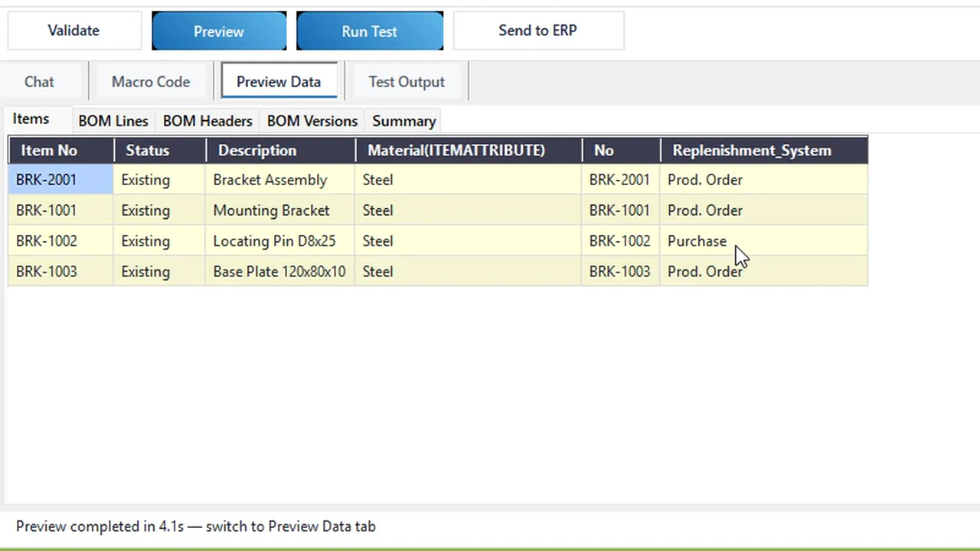Click the Preview completed status message
Image resolution: width=980 pixels, height=551 pixels.
196,527
